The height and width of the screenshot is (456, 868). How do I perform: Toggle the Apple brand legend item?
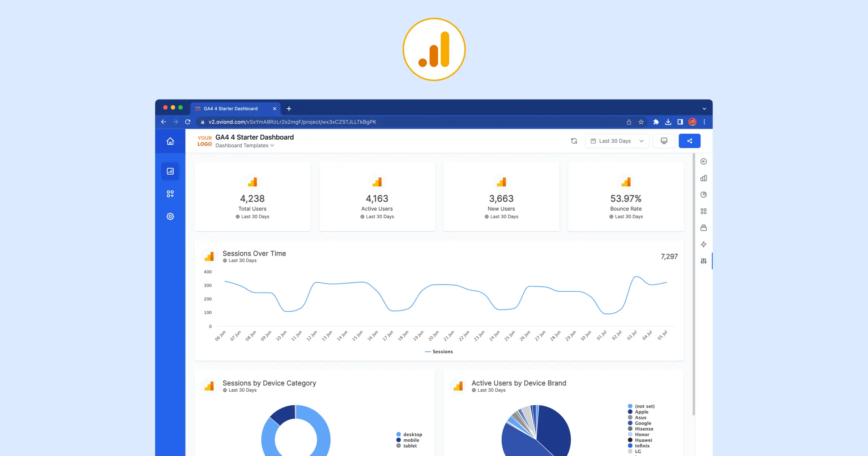(x=638, y=412)
